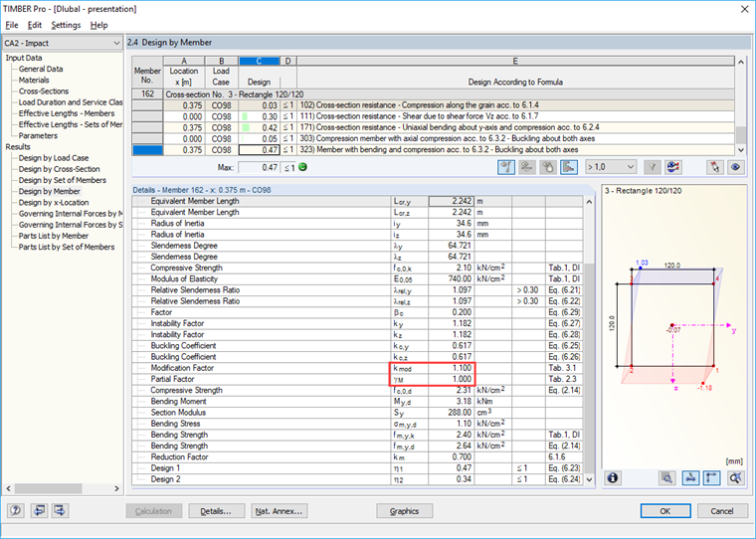
Task: Click the navigator horizontal scrollbar right arrow
Action: point(116,488)
